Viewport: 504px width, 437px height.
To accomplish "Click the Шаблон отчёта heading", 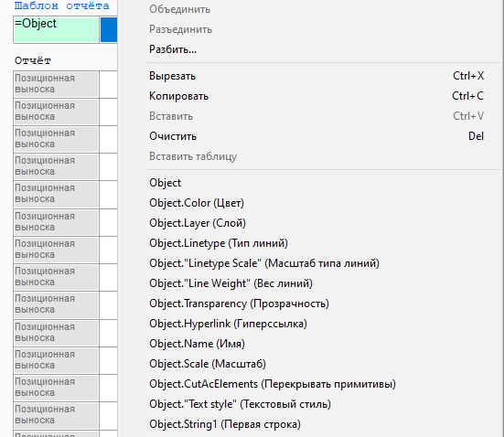I will [x=62, y=5].
